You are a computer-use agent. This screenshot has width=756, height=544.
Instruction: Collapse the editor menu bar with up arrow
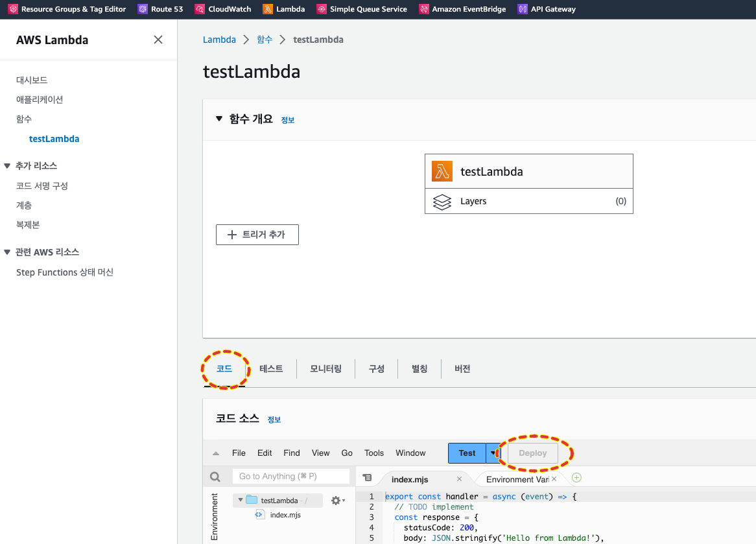click(216, 453)
